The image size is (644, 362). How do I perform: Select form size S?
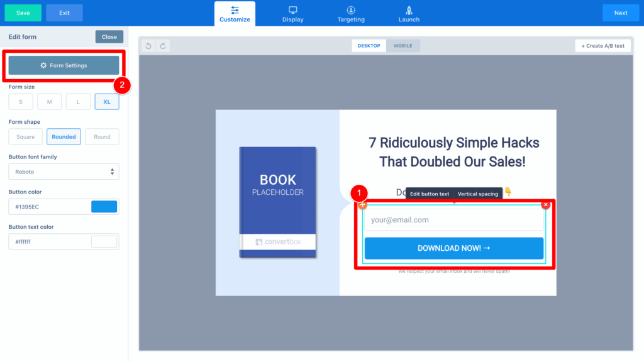tap(21, 102)
